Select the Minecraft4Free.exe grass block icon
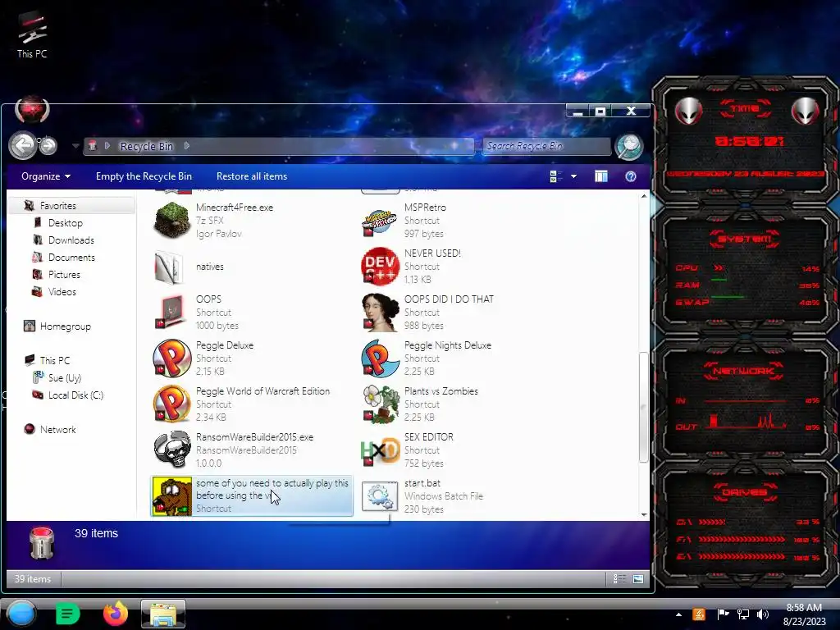Screen dimensions: 840x630 tap(171, 220)
